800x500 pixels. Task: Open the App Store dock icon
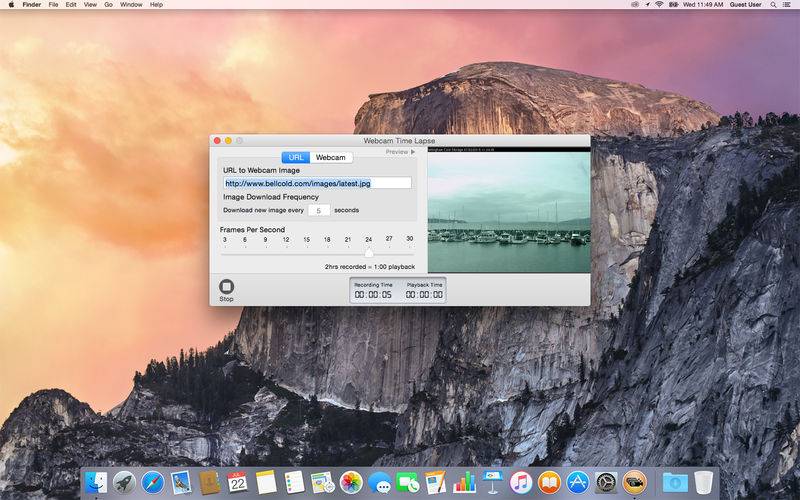(x=578, y=482)
